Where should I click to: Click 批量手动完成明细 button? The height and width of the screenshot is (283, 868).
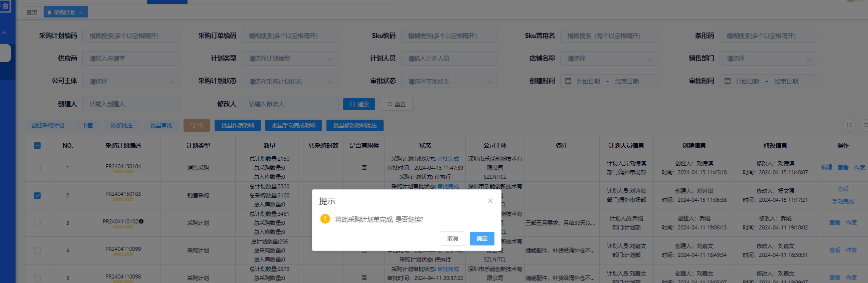pyautogui.click(x=293, y=125)
